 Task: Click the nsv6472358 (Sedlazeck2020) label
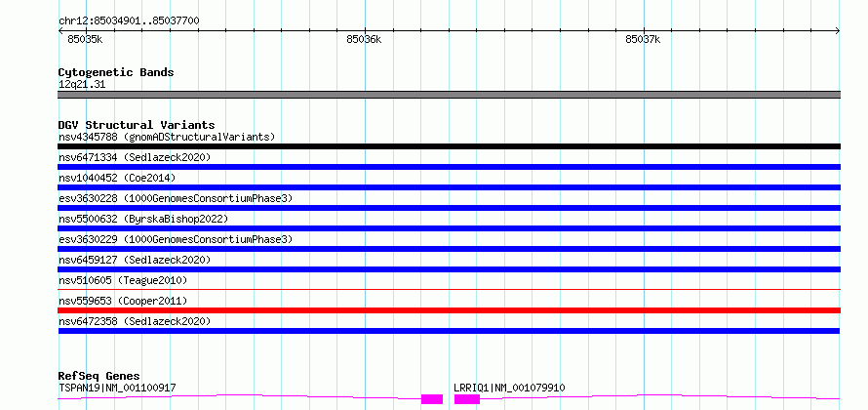tap(135, 321)
